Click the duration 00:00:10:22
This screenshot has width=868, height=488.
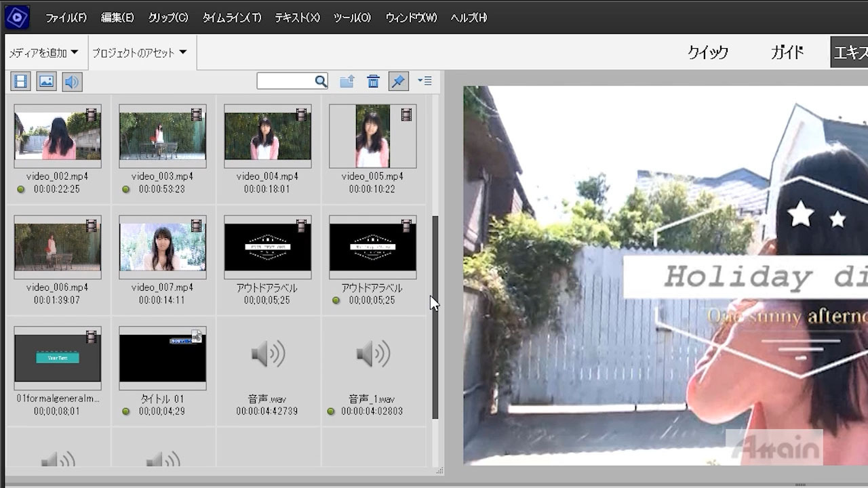(373, 189)
